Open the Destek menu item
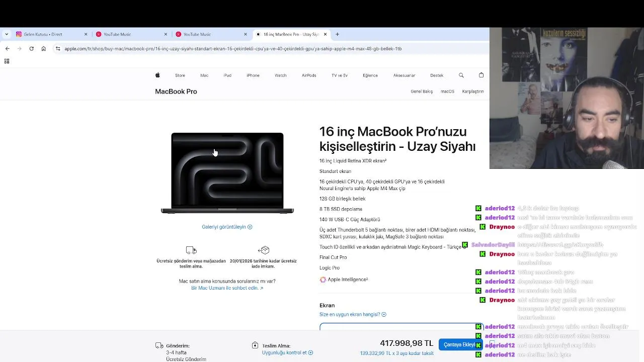Viewport: 644px width, 362px height. (437, 75)
